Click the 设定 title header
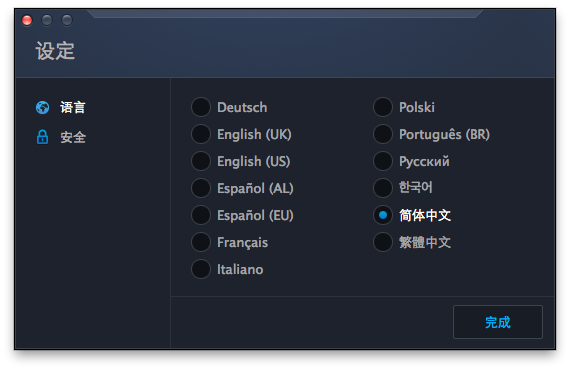The image size is (570, 370). tap(55, 51)
